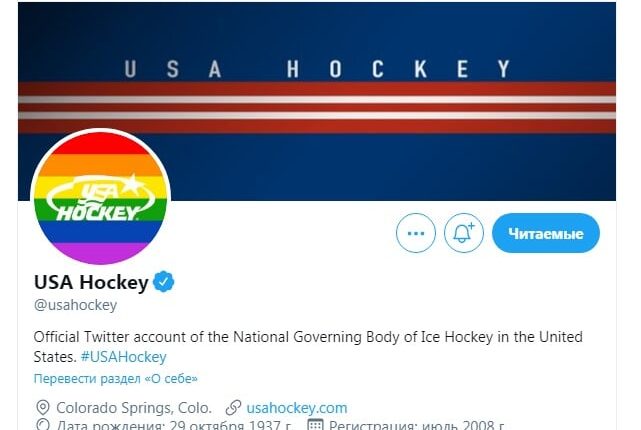Image resolution: width=641 pixels, height=430 pixels.
Task: Click the blue Читаемые following button
Action: (545, 233)
